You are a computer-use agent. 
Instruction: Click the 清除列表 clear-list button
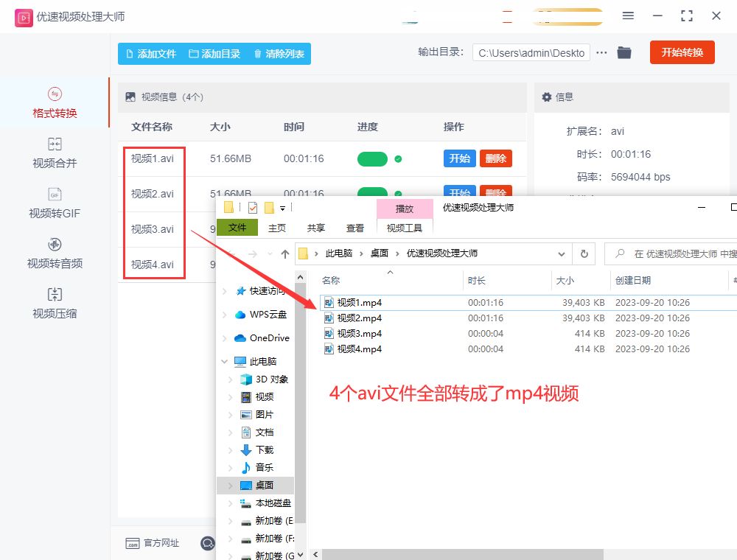point(279,54)
